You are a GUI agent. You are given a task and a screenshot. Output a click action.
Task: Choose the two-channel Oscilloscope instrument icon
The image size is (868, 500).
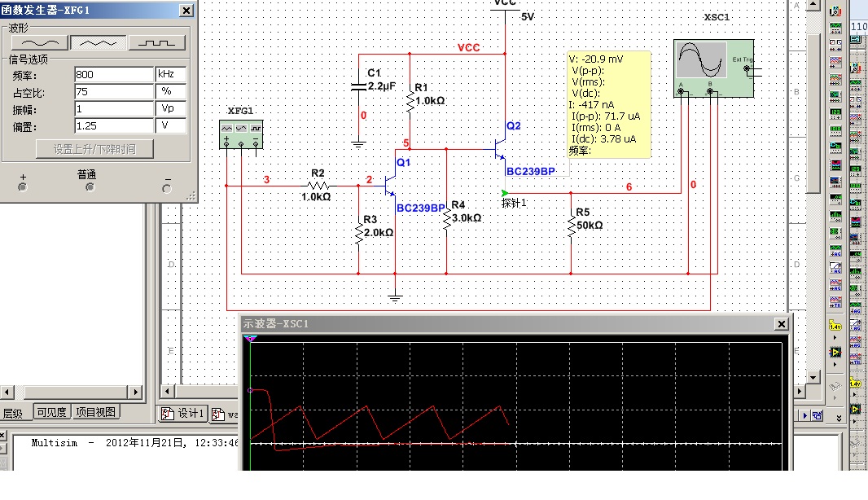tap(835, 61)
